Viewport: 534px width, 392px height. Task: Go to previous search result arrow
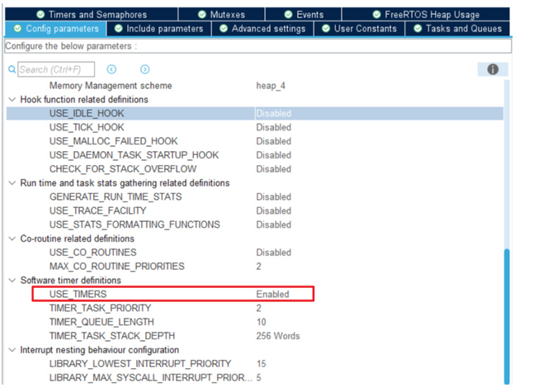click(x=111, y=69)
